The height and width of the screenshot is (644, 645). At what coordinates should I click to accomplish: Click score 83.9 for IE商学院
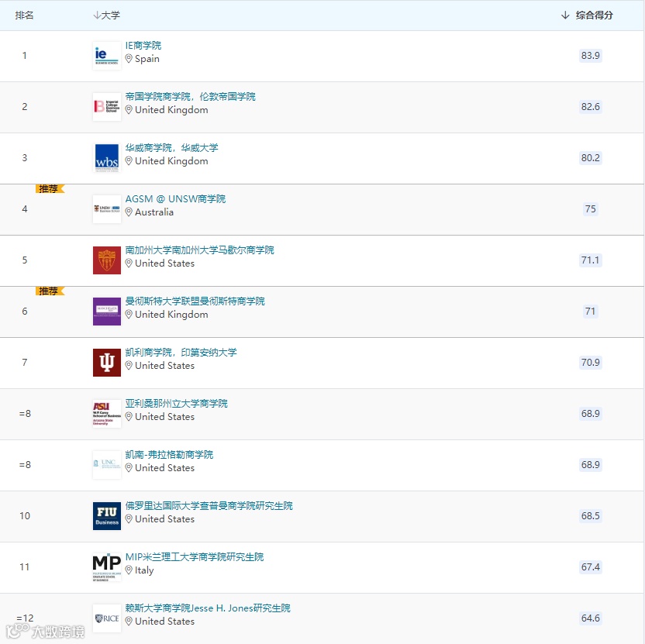(590, 56)
